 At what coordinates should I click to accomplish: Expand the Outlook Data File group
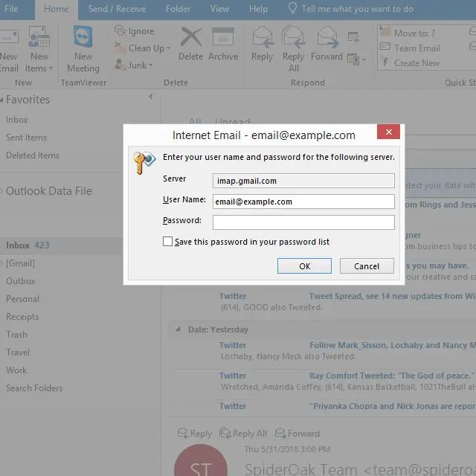tap(1, 191)
